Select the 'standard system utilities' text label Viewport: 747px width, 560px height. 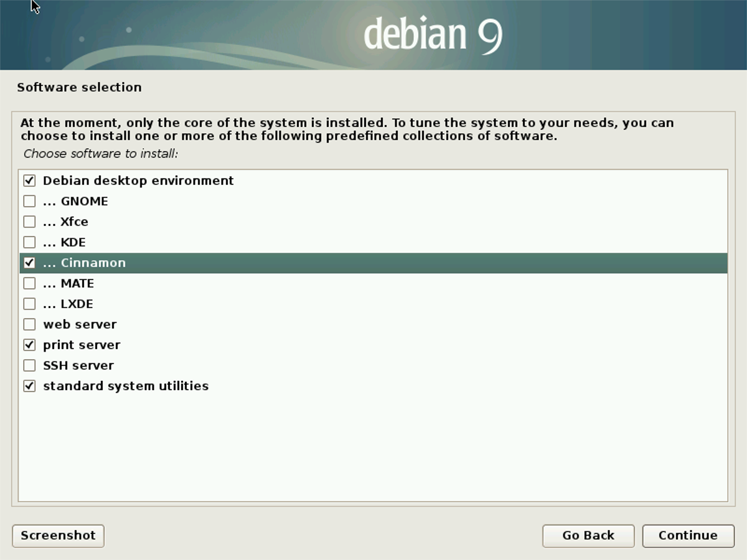[126, 386]
